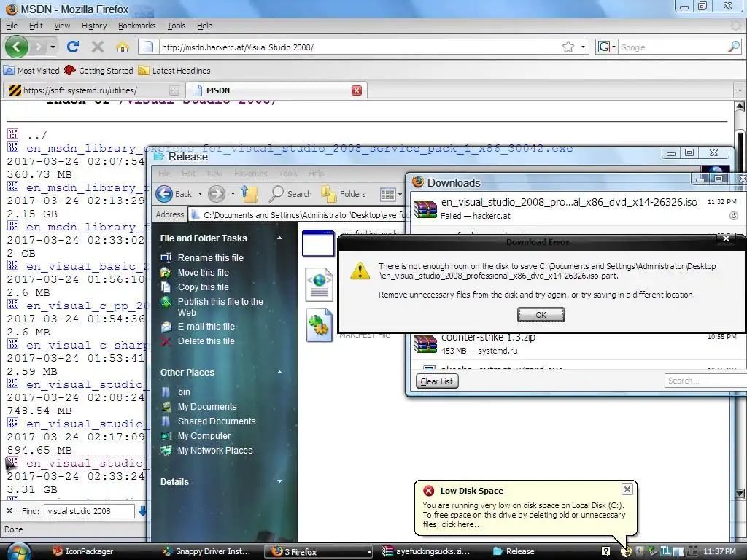Open Firefox File menu
Viewport: 747px width, 560px height.
pyautogui.click(x=12, y=26)
